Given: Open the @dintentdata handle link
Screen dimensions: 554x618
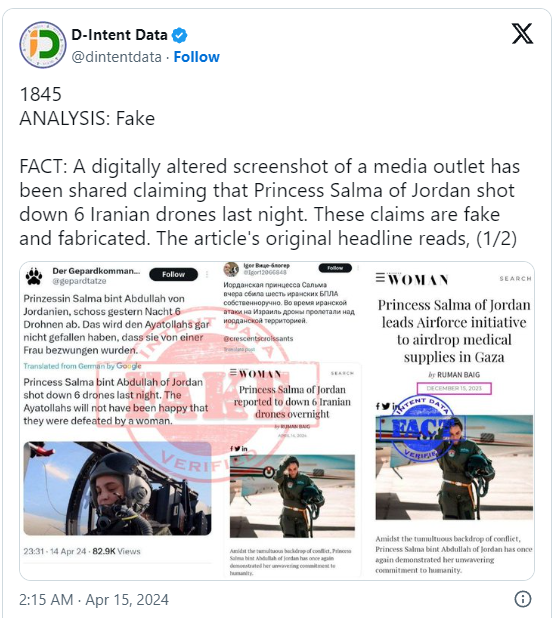Looking at the screenshot, I should 116,57.
